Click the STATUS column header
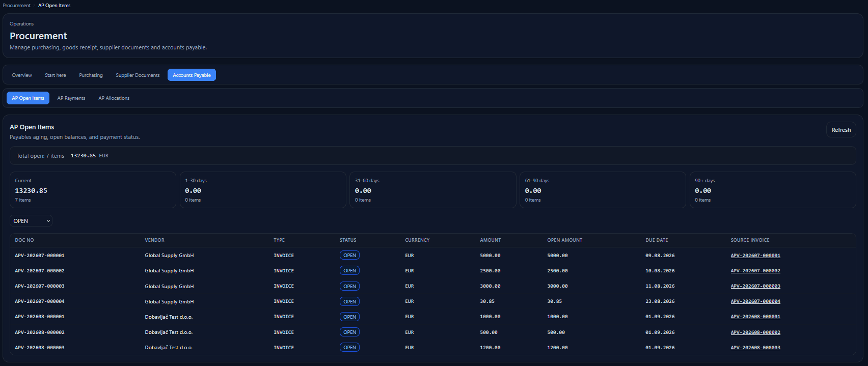The image size is (868, 366). 348,240
